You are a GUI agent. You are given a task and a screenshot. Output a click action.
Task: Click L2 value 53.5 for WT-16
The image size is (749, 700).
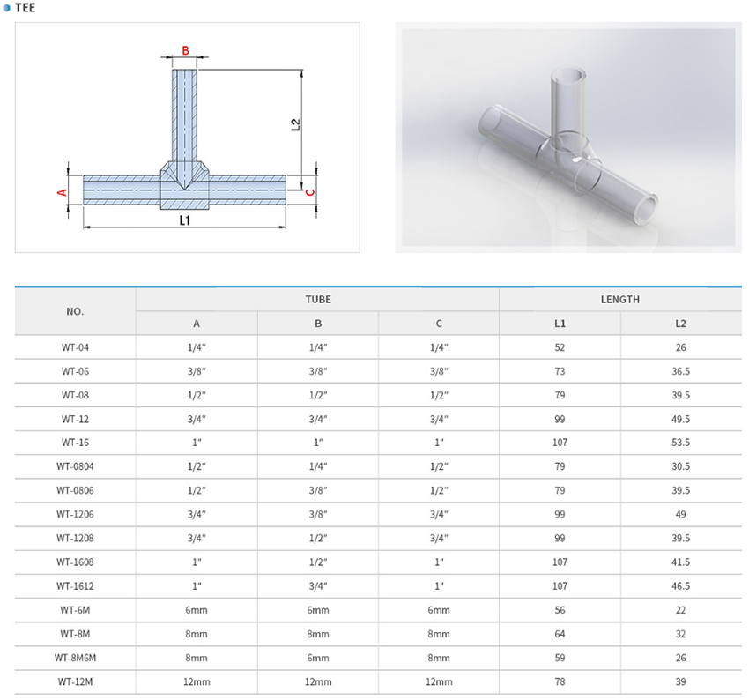pyautogui.click(x=680, y=443)
